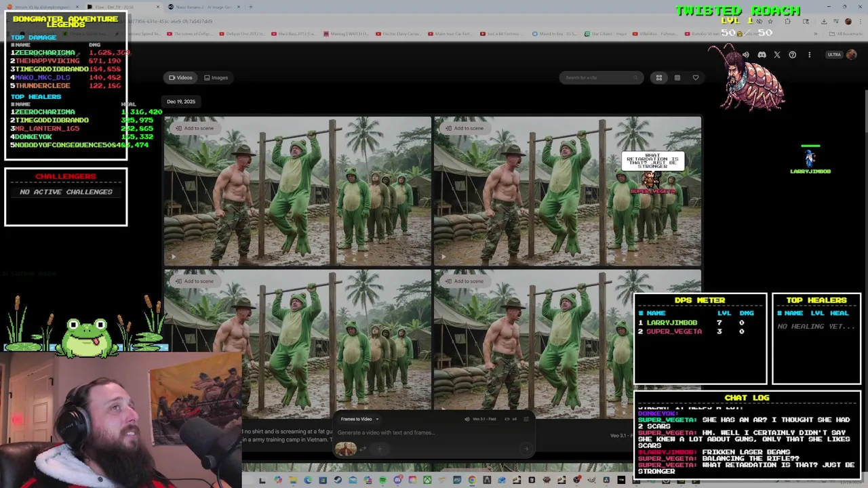Open the File Explorer taskbar icon
The image size is (868, 488).
pos(293,480)
